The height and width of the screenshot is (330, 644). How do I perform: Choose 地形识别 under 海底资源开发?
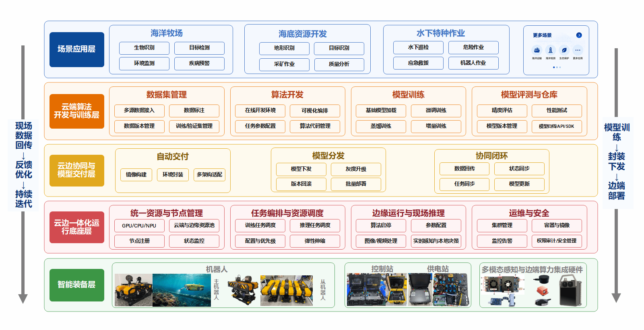(x=284, y=48)
